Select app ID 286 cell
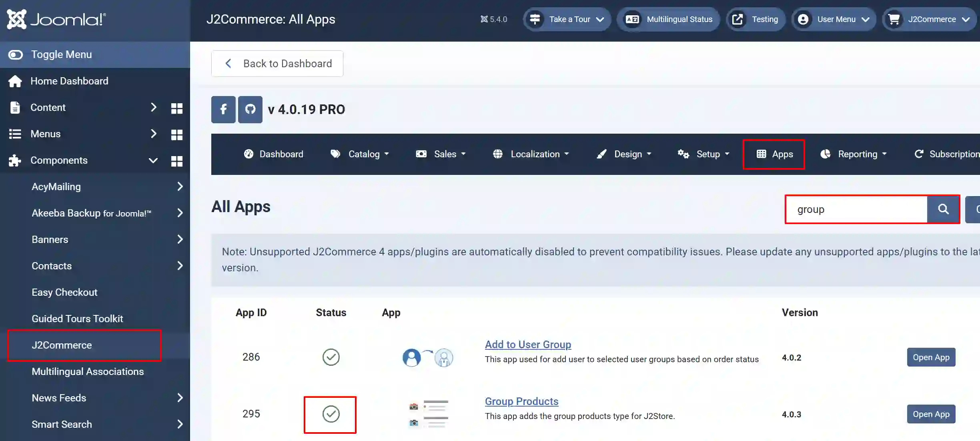The width and height of the screenshot is (980, 441). coord(251,357)
